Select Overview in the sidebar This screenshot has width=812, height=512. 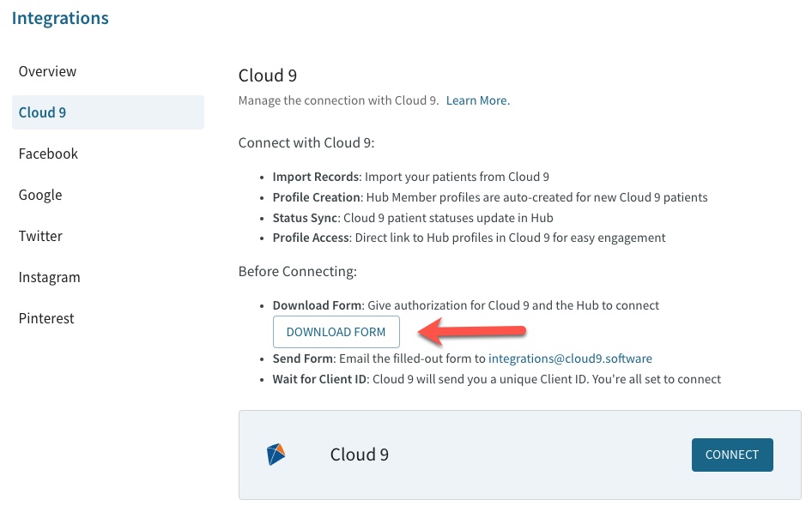click(47, 71)
